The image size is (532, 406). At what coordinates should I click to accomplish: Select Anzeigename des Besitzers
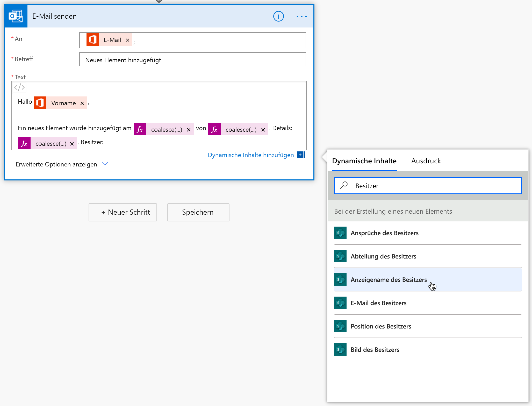pyautogui.click(x=428, y=279)
